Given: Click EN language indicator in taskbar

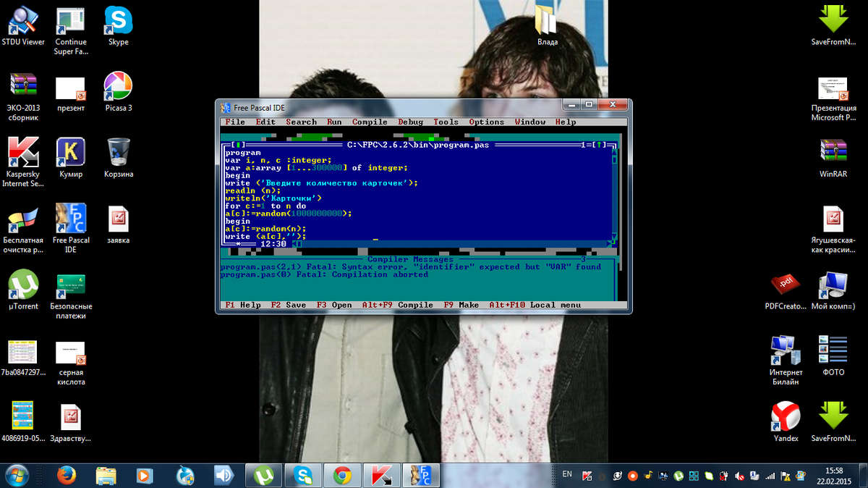Looking at the screenshot, I should pos(567,474).
